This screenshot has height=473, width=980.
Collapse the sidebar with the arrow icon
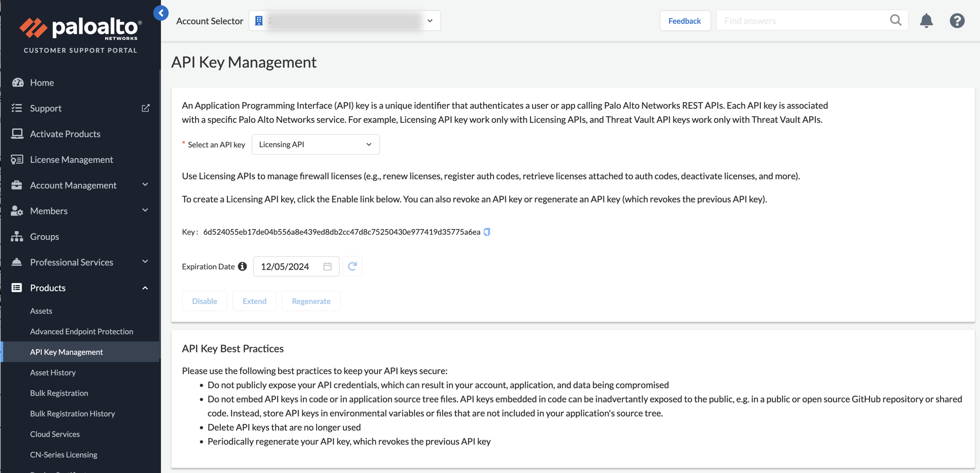[161, 13]
